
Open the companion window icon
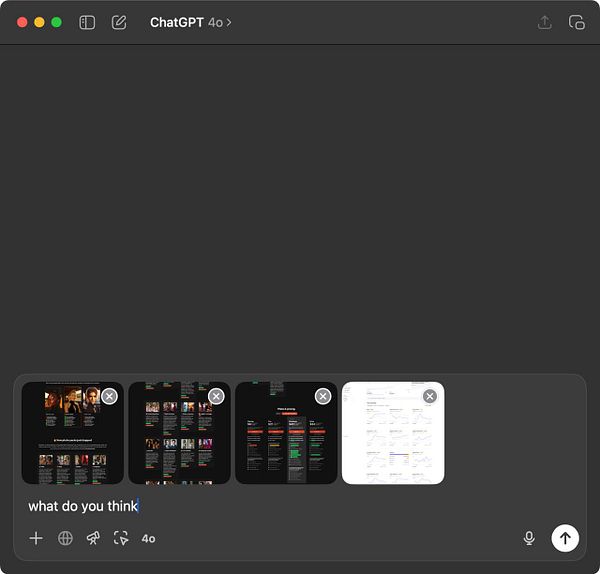(577, 22)
